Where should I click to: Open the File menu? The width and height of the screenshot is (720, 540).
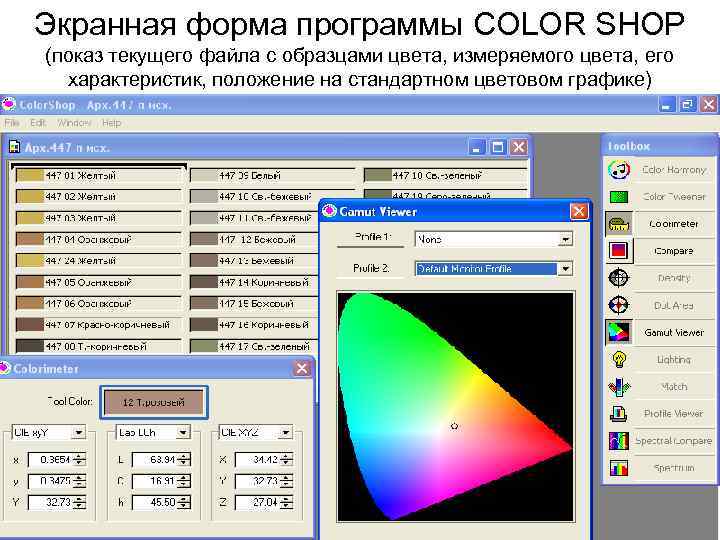(x=12, y=123)
